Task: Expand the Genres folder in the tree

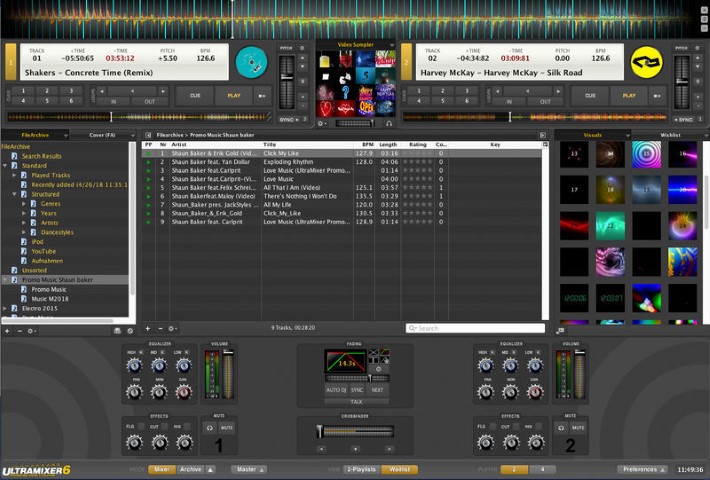Action: (x=24, y=204)
